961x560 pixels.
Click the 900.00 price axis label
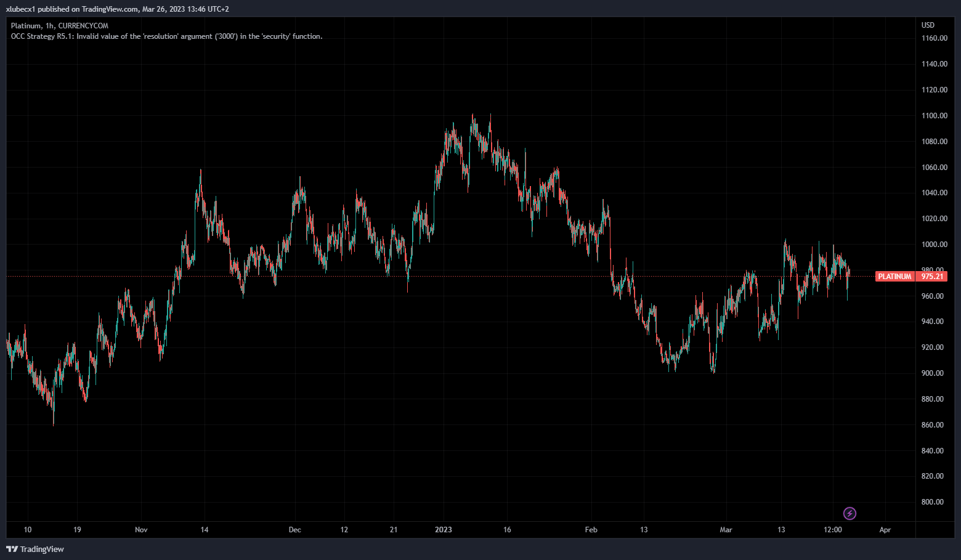tap(934, 373)
